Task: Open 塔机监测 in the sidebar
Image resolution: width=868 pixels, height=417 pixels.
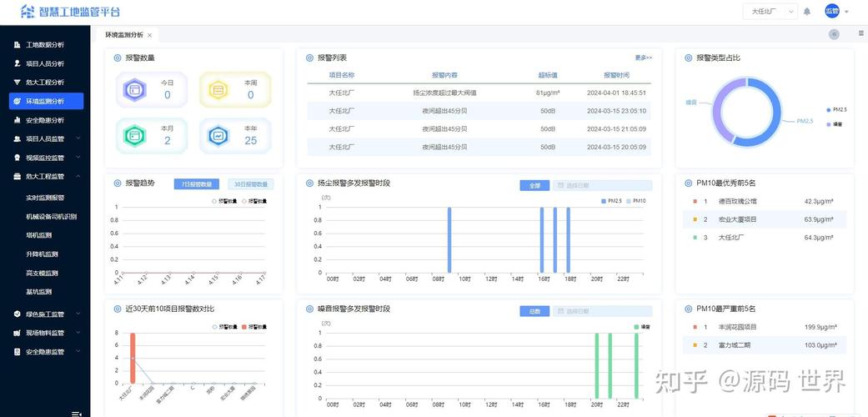Action: pos(38,235)
